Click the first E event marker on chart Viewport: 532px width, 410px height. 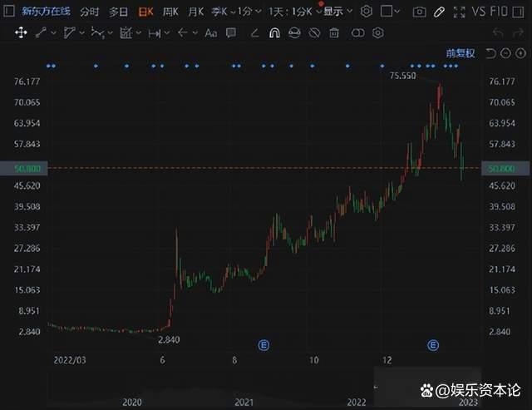pos(263,344)
